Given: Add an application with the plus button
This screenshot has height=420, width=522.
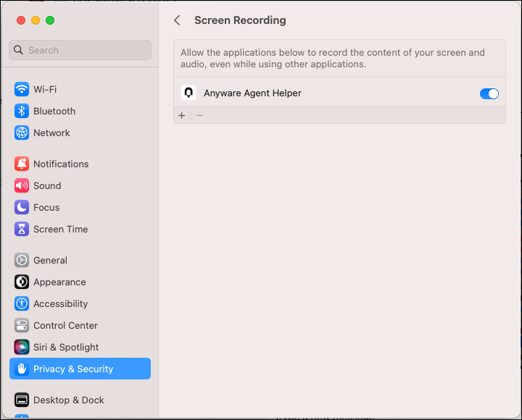Looking at the screenshot, I should click(x=182, y=115).
